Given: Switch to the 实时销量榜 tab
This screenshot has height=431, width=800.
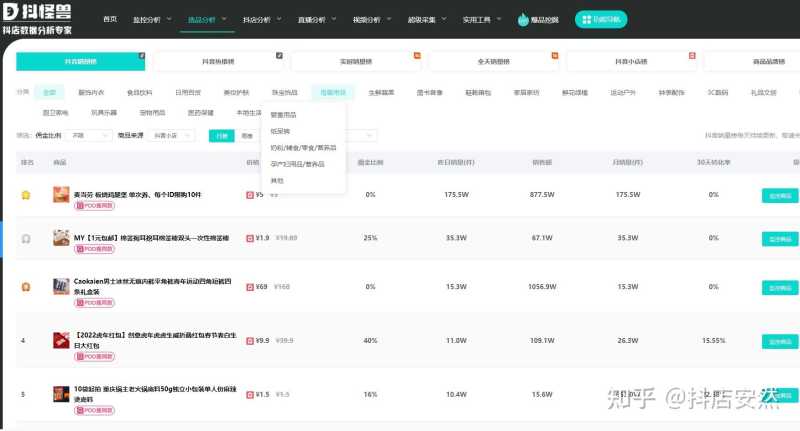Looking at the screenshot, I should (356, 61).
